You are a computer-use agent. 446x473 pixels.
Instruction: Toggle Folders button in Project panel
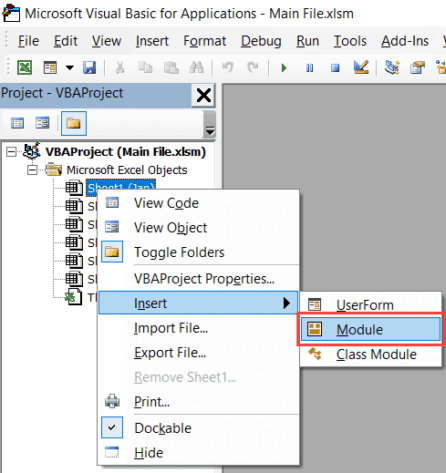coord(74,124)
